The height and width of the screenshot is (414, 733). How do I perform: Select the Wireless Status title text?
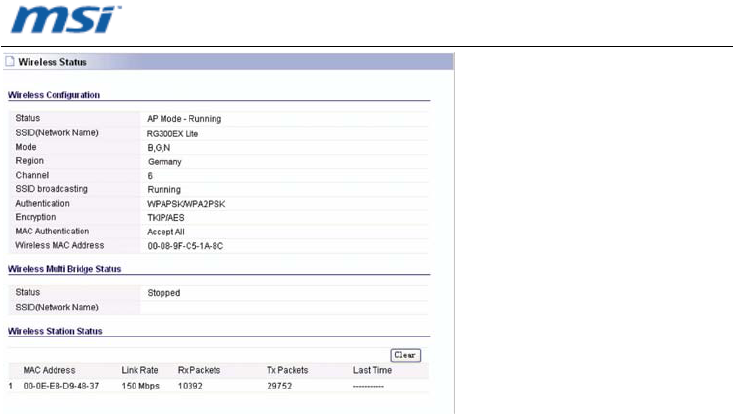coord(52,62)
